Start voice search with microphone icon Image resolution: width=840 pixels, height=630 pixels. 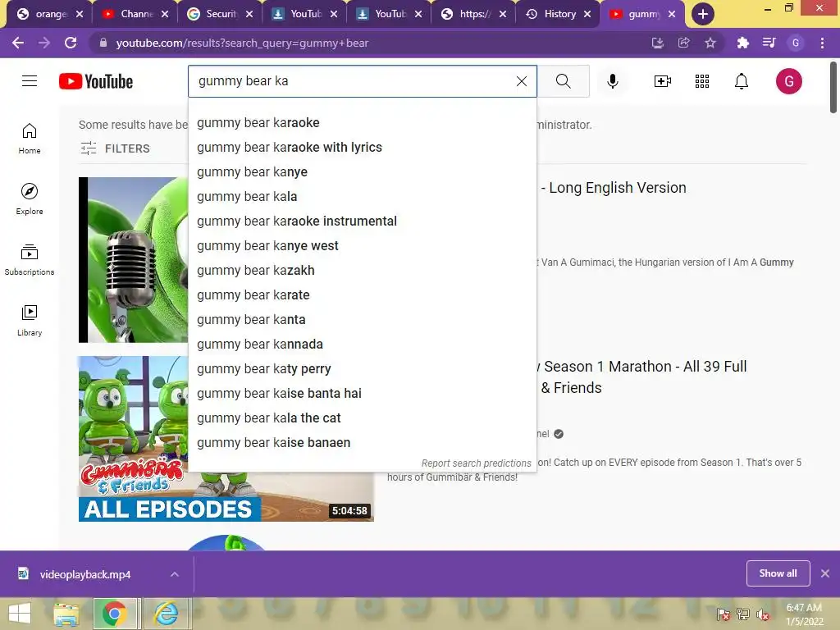tap(612, 81)
